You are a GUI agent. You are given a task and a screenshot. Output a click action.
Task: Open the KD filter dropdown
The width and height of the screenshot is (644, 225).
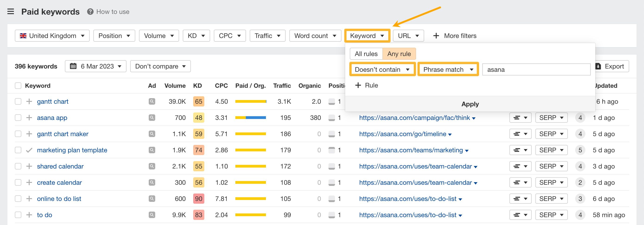click(x=196, y=36)
